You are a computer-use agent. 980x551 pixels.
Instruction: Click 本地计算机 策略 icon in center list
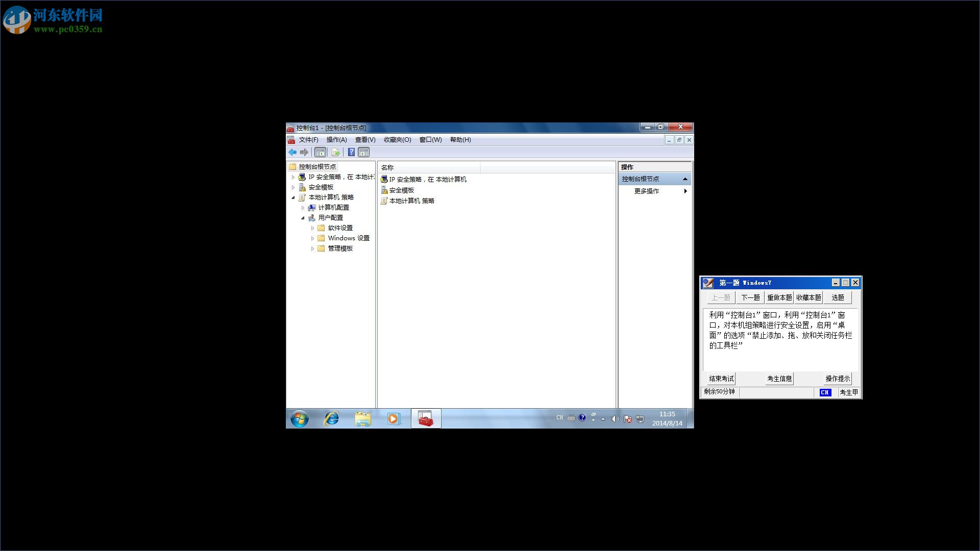[384, 201]
